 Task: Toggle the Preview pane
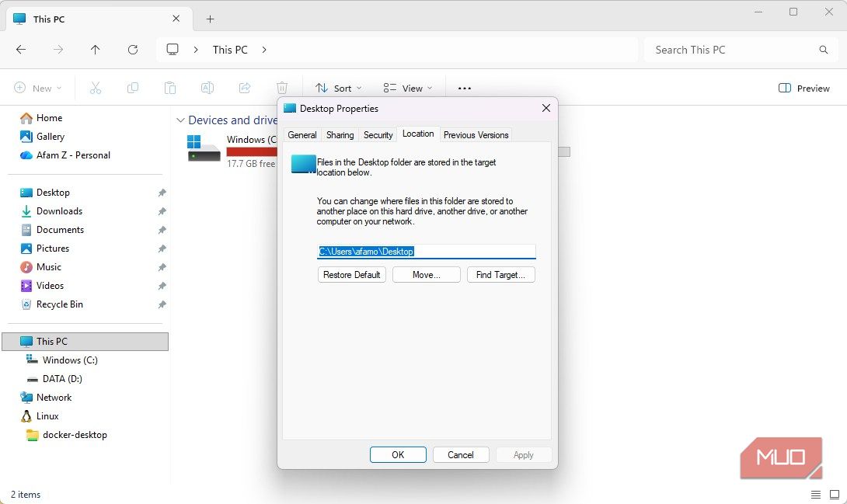click(x=803, y=88)
